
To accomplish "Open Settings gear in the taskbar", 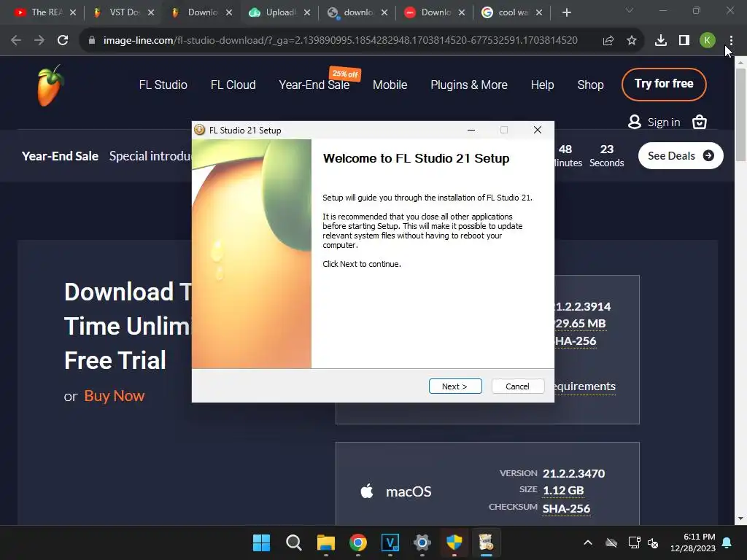I will (422, 542).
